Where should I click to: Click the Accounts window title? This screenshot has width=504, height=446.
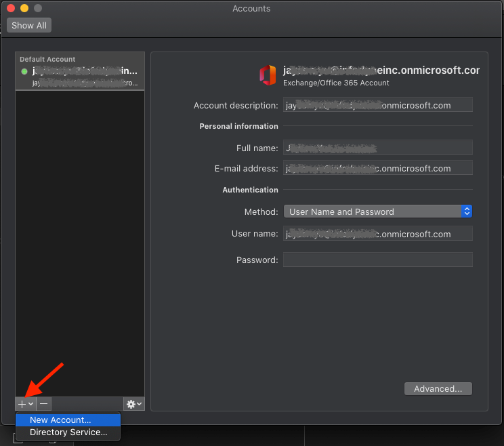pos(251,8)
